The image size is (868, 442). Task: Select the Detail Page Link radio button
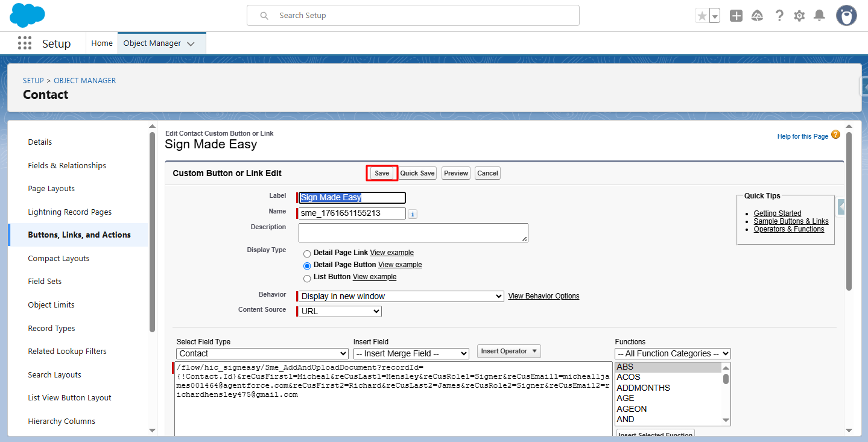[x=307, y=253]
